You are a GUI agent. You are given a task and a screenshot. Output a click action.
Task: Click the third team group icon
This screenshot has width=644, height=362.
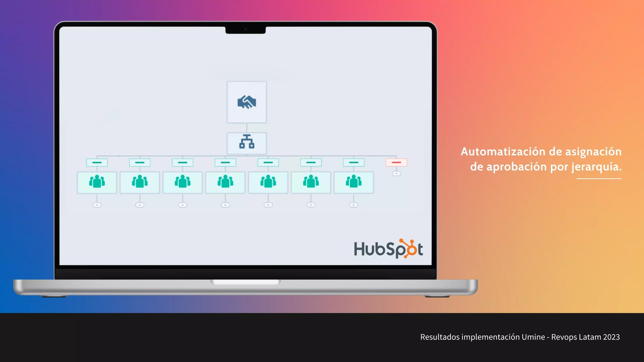(183, 182)
